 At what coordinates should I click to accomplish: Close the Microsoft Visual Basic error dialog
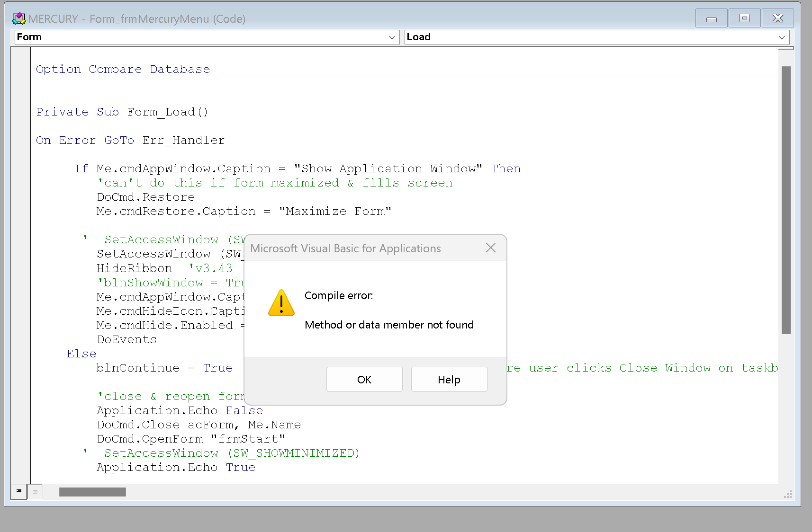pyautogui.click(x=491, y=248)
